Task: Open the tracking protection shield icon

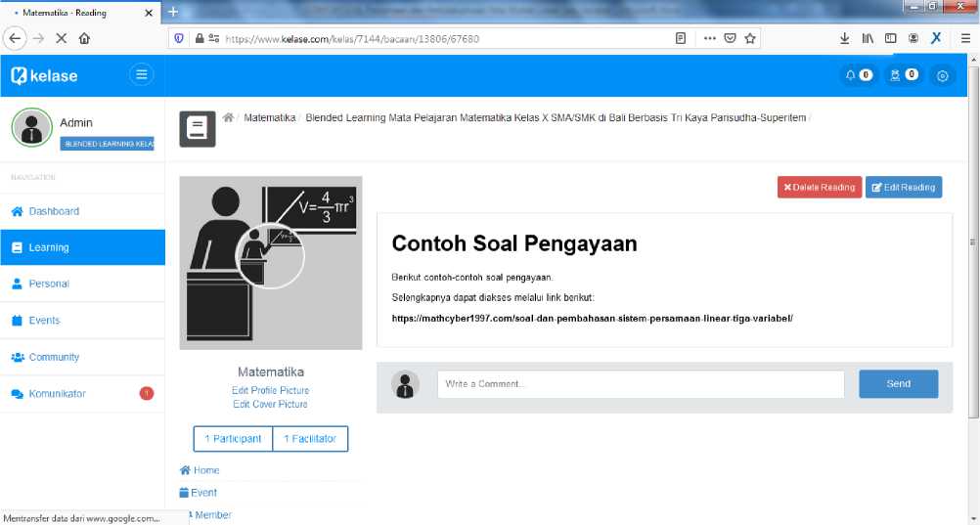Action: coord(179,39)
